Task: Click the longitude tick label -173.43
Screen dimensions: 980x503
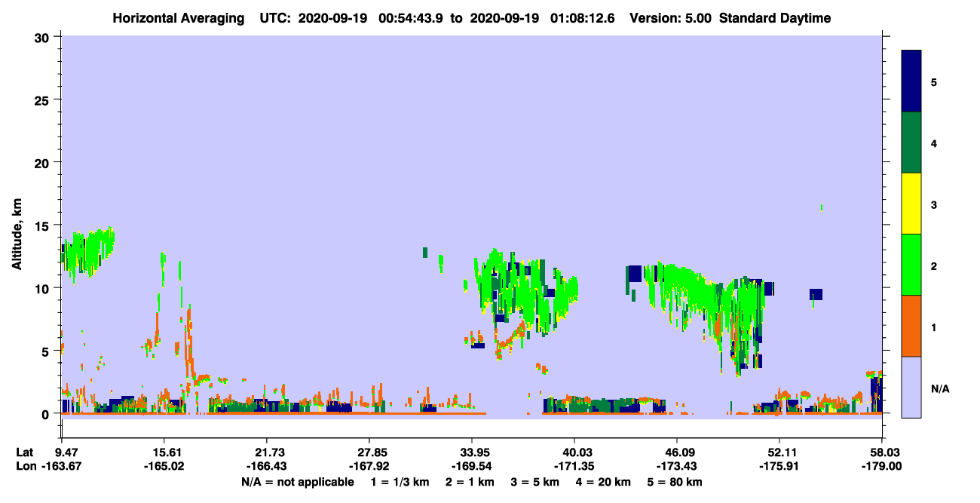Action: coord(677,466)
